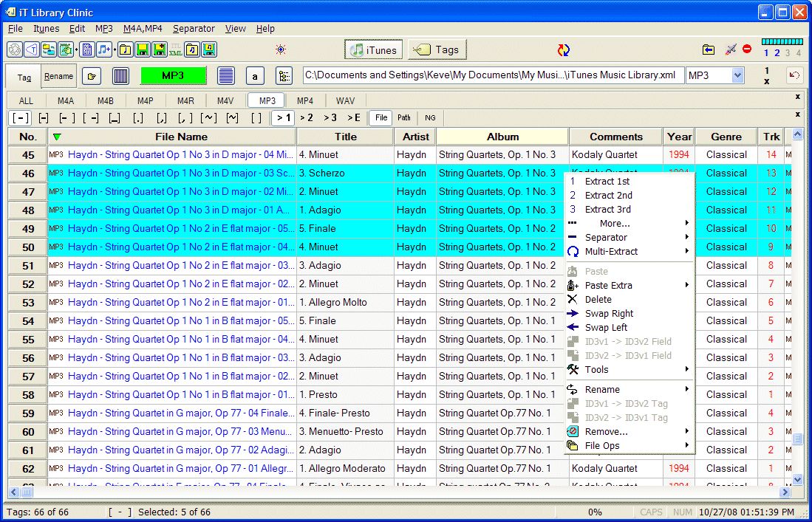This screenshot has width=812, height=522.
Task: Click the green MP3 button
Action: [x=173, y=75]
